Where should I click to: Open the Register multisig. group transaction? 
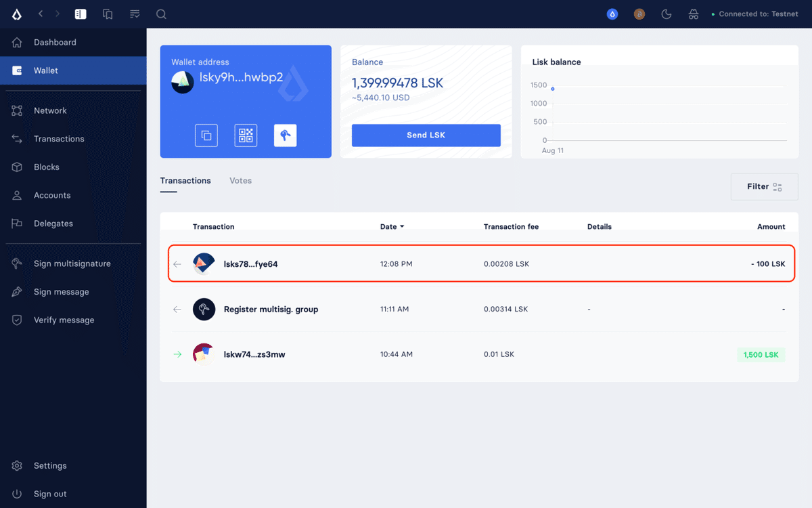click(x=479, y=309)
